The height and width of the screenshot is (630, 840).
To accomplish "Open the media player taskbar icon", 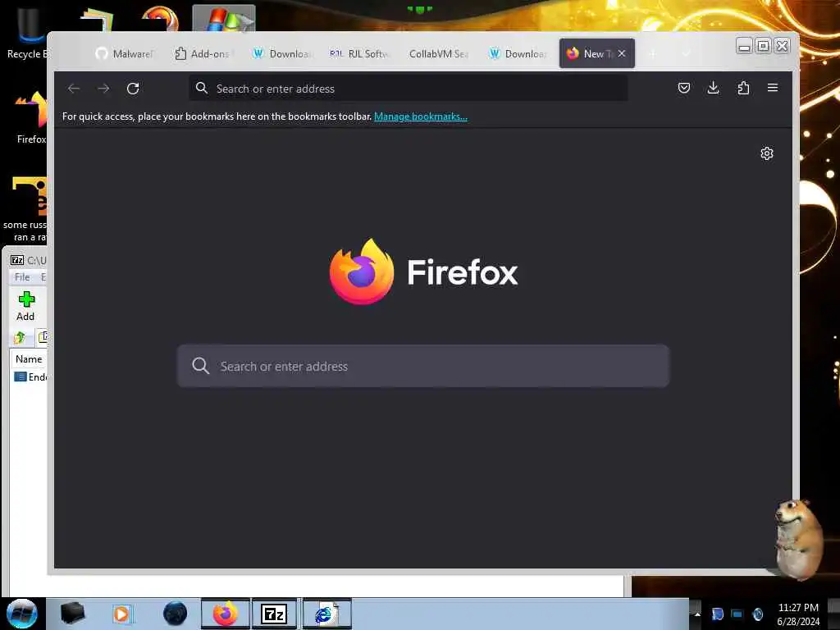I will (121, 614).
